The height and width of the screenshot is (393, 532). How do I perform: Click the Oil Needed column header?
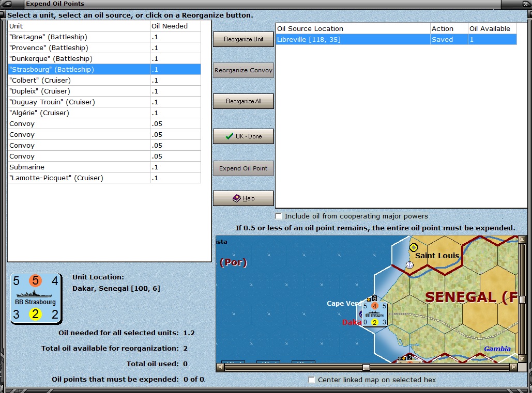pos(175,26)
